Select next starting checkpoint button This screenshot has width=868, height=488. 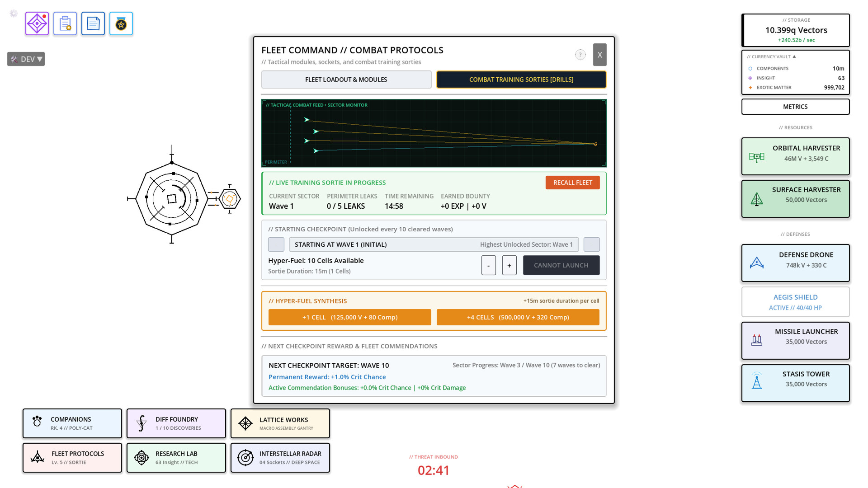pos(592,244)
